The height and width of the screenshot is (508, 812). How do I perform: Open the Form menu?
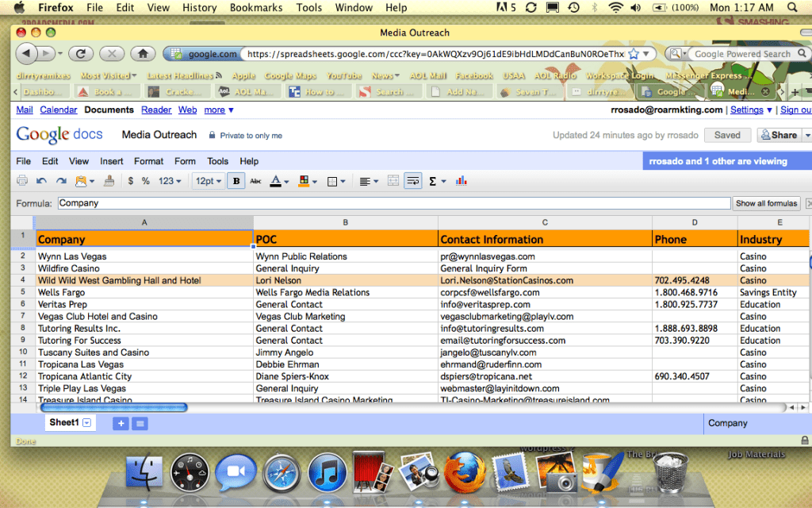click(185, 161)
